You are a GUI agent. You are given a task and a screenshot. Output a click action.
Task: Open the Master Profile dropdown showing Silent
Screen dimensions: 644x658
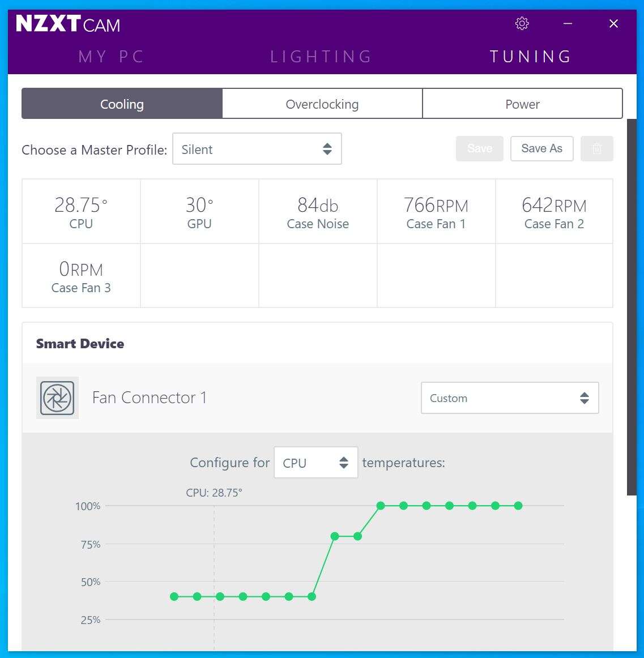coord(257,149)
